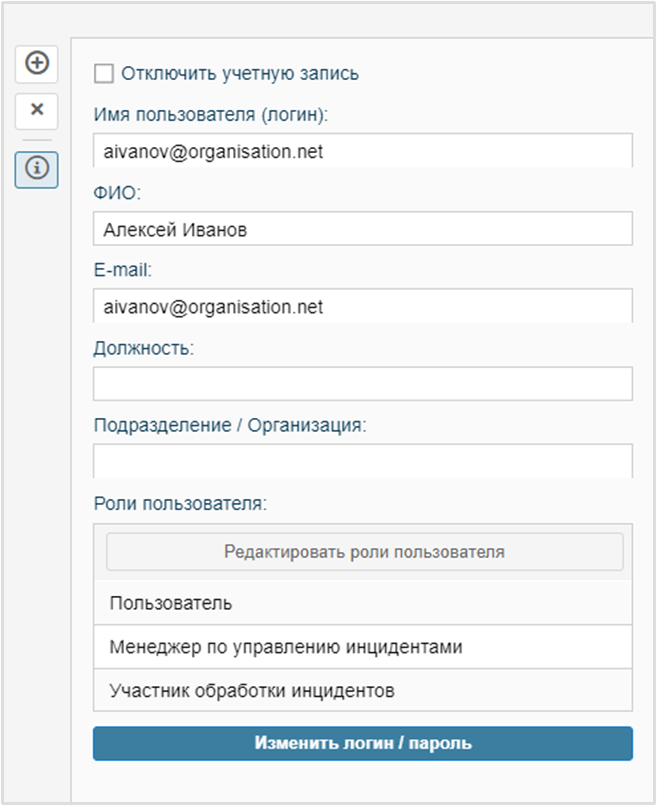
Task: Click the "Должность:" field label
Action: [143, 348]
